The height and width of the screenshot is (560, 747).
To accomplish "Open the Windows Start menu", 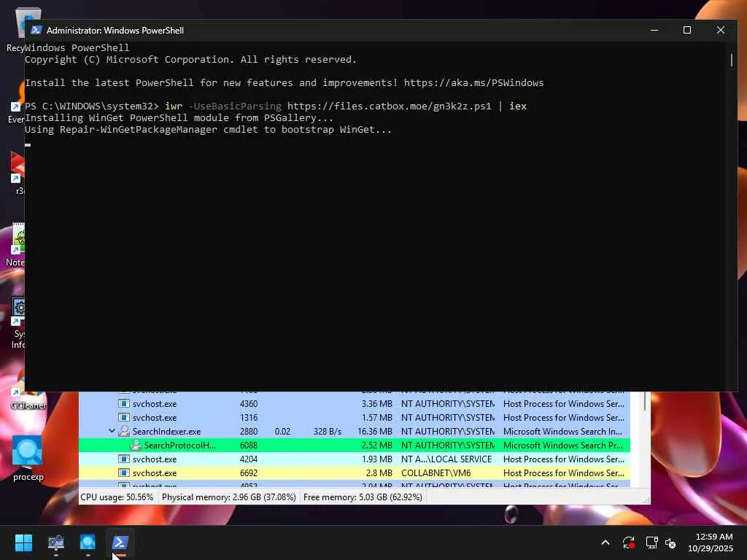I will [x=23, y=542].
